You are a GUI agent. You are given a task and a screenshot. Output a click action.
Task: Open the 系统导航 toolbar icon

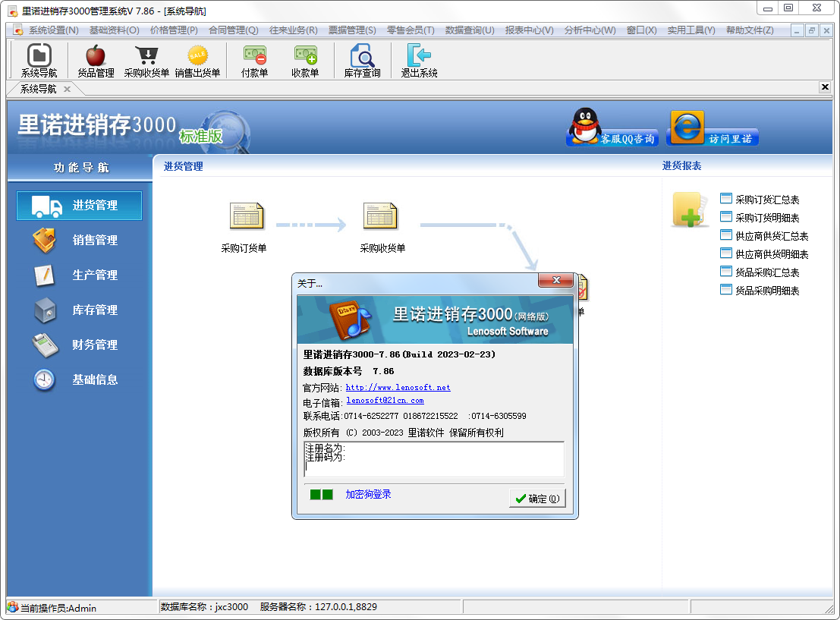(x=39, y=61)
